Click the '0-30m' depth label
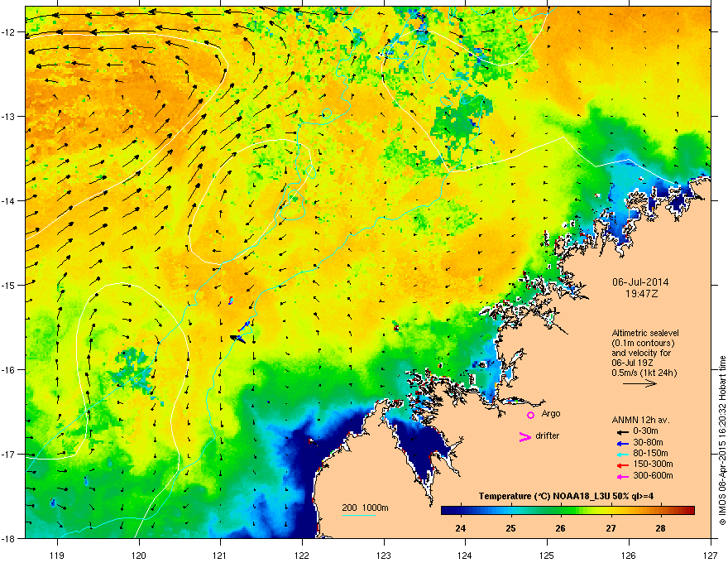 (x=645, y=431)
